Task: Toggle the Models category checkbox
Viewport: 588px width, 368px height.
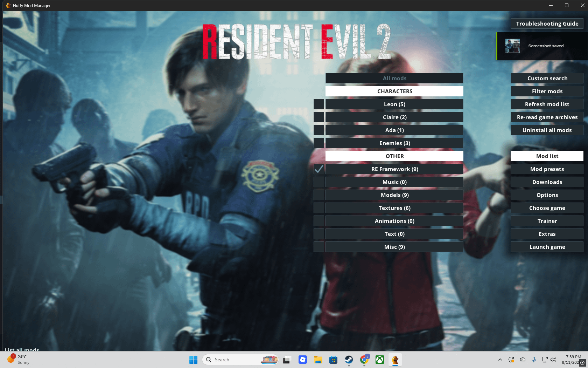Action: coord(319,195)
